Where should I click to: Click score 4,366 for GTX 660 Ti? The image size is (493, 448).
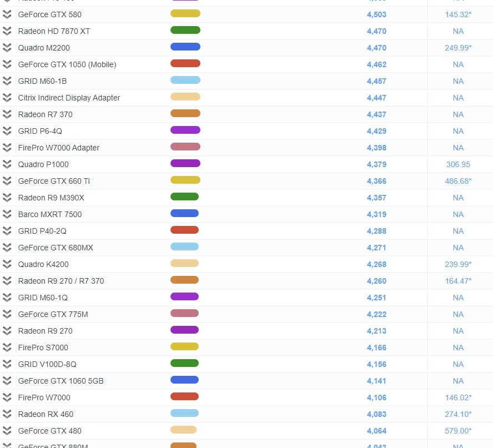tap(376, 181)
